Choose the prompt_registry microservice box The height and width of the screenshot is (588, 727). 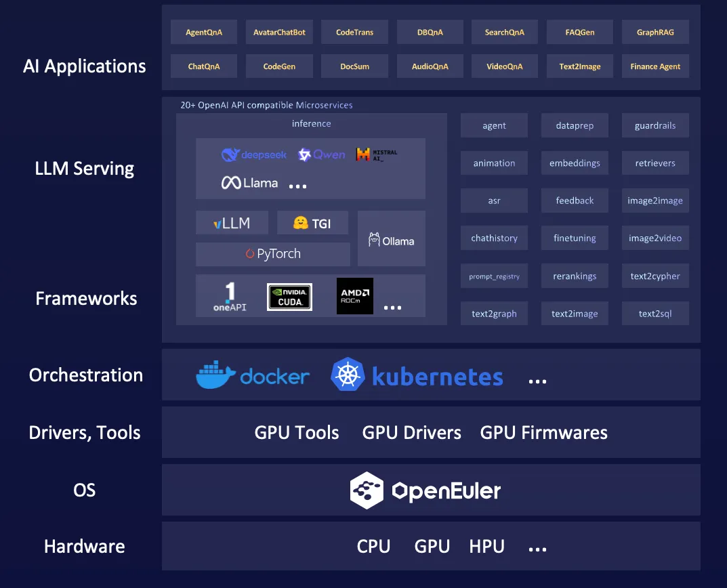pos(494,276)
